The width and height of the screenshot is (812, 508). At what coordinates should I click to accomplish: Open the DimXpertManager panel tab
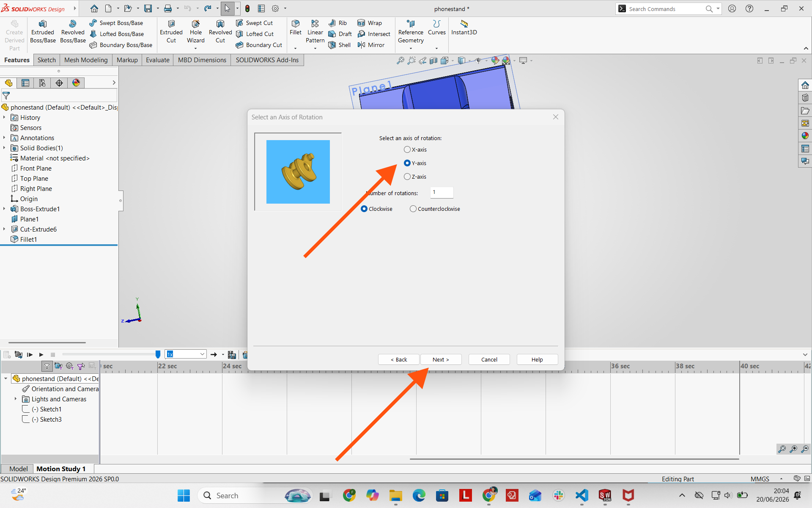pyautogui.click(x=59, y=83)
